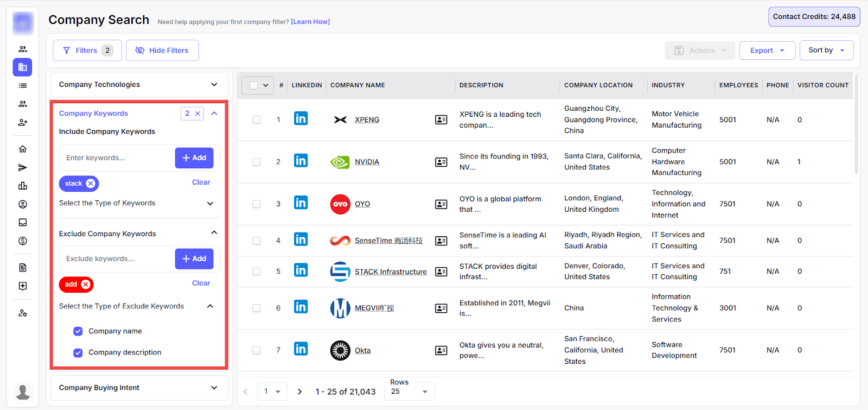Click the home icon in sidebar
Viewport: 868px width, 410px height.
pos(23,149)
